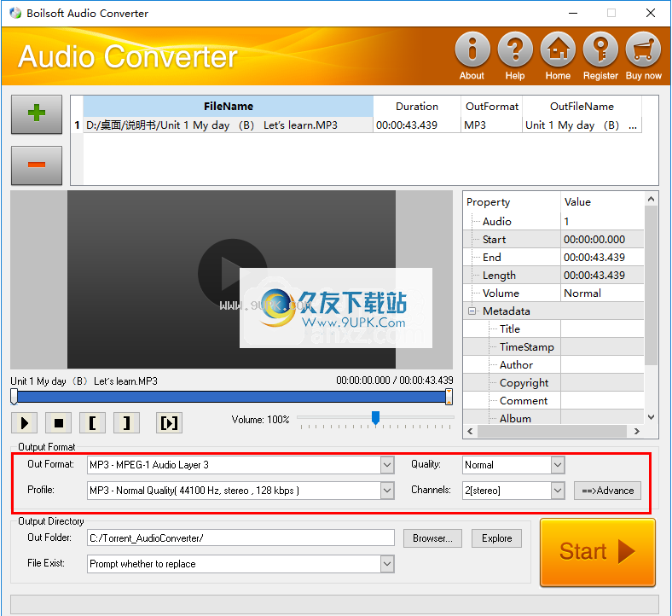Click the OutFileName column header

tap(582, 107)
